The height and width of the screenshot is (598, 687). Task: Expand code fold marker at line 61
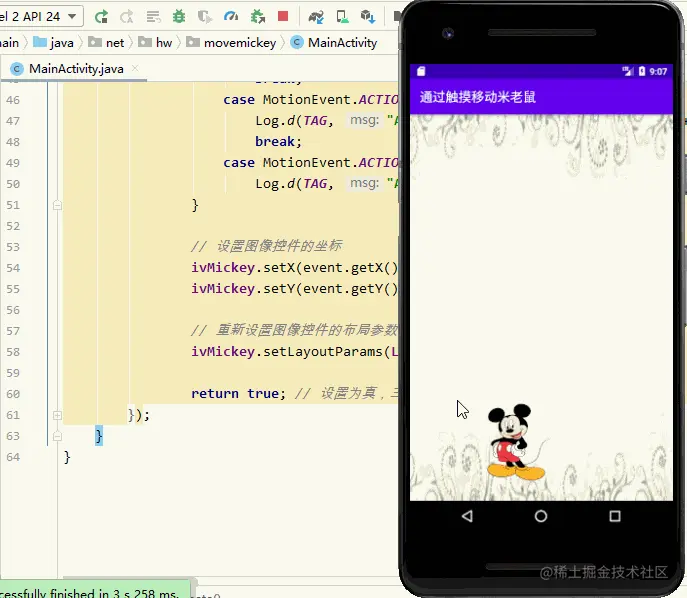[57, 415]
